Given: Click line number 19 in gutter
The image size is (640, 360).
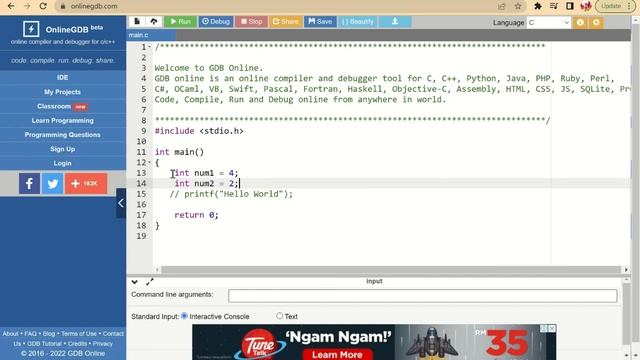Looking at the screenshot, I should [x=141, y=236].
